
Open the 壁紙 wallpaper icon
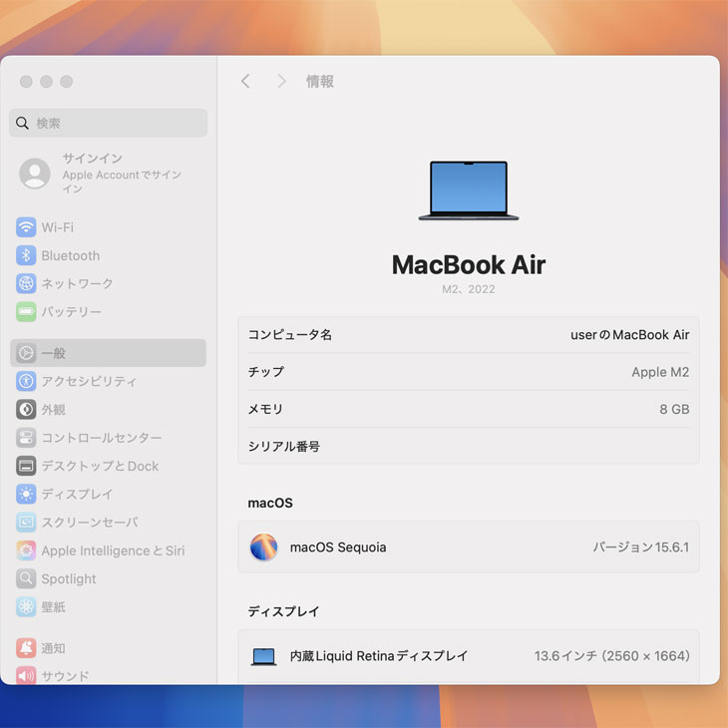tap(26, 606)
